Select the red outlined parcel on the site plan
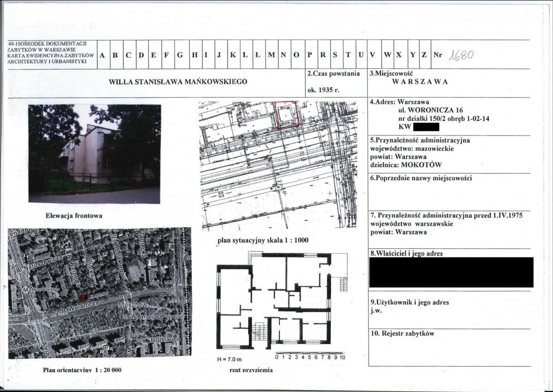The image size is (553, 392). tap(287, 114)
